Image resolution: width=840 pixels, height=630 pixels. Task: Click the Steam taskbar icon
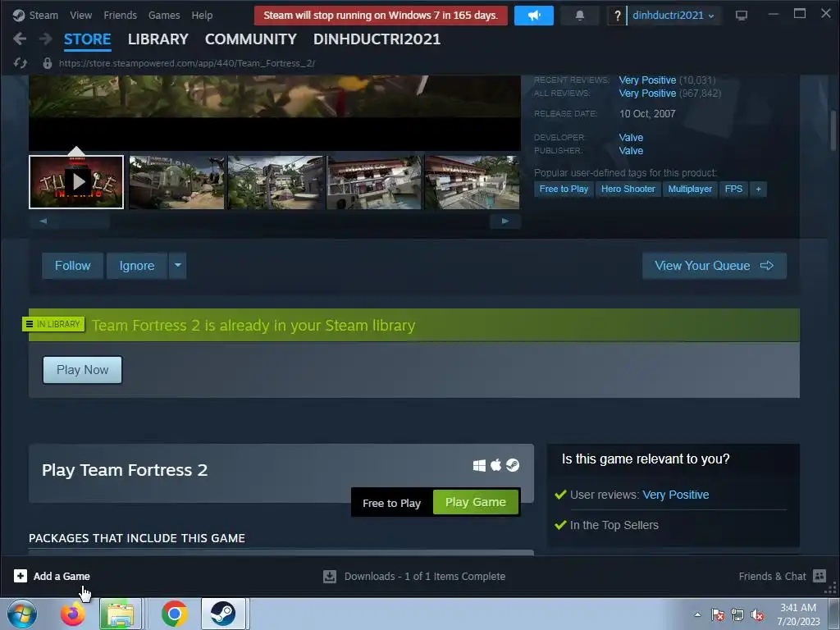[x=223, y=614]
